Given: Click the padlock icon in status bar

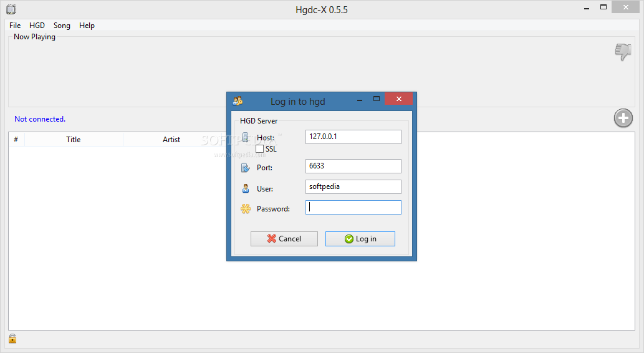Looking at the screenshot, I should tap(12, 339).
